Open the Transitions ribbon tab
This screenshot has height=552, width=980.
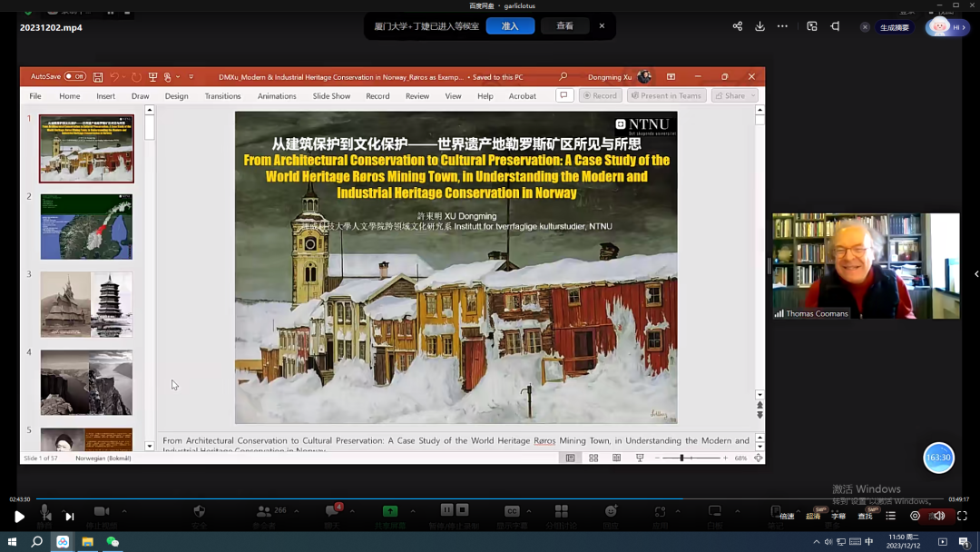(222, 96)
